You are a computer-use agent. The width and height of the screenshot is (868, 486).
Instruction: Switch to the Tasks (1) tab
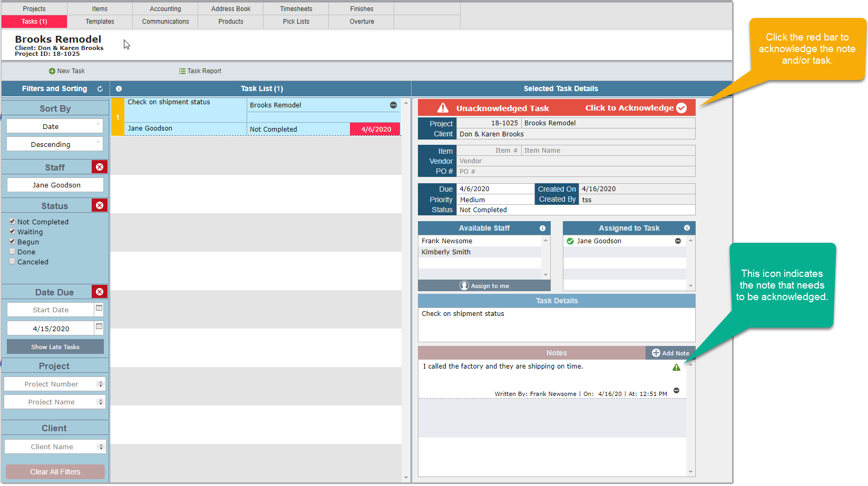[34, 22]
